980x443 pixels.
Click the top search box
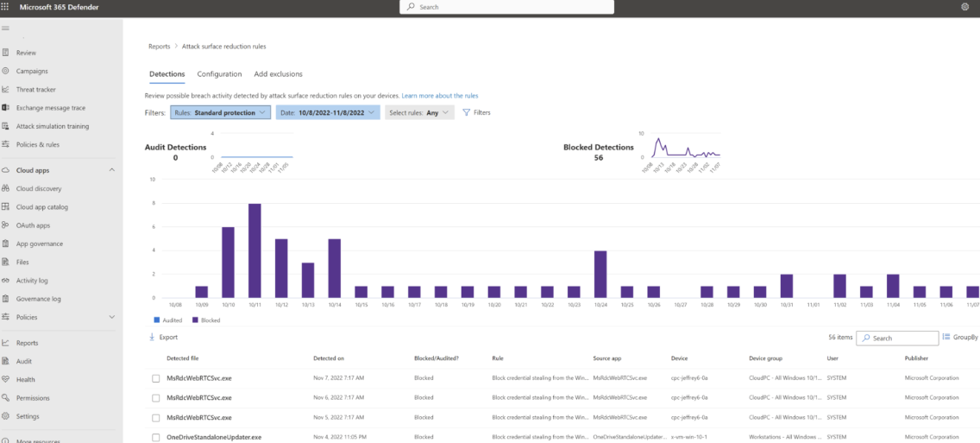click(x=507, y=7)
